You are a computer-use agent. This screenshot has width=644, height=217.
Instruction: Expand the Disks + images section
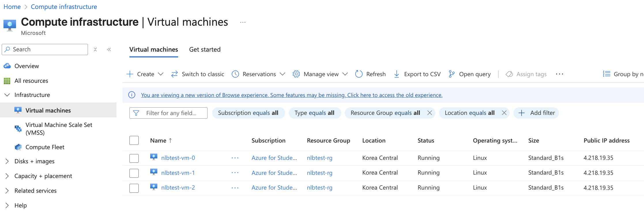pyautogui.click(x=7, y=161)
